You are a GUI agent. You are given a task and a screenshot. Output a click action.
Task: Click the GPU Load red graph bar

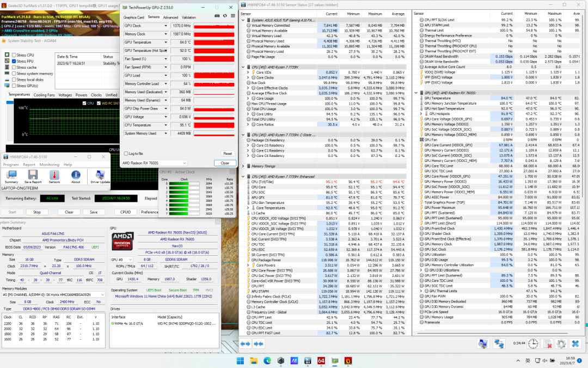(211, 75)
